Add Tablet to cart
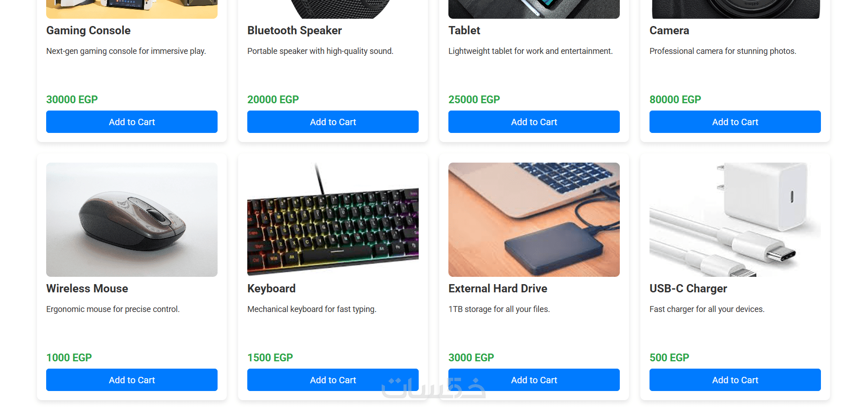868x407 pixels. pyautogui.click(x=534, y=122)
